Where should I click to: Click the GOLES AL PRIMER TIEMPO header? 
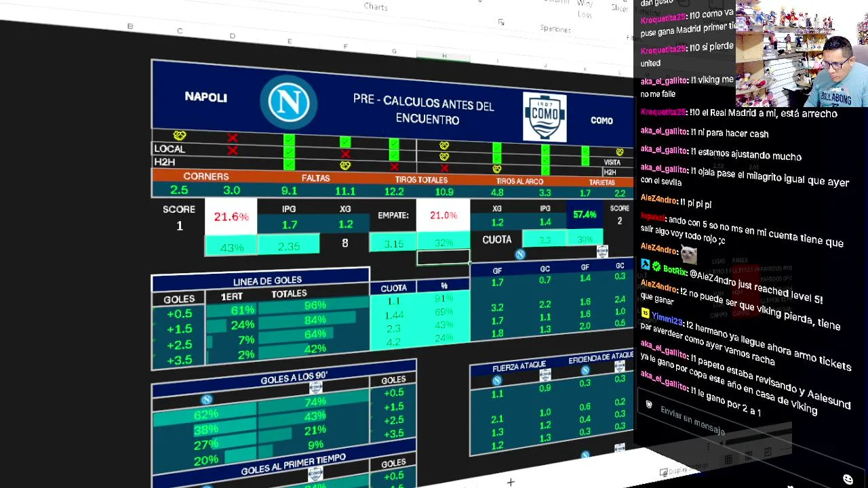(x=293, y=464)
